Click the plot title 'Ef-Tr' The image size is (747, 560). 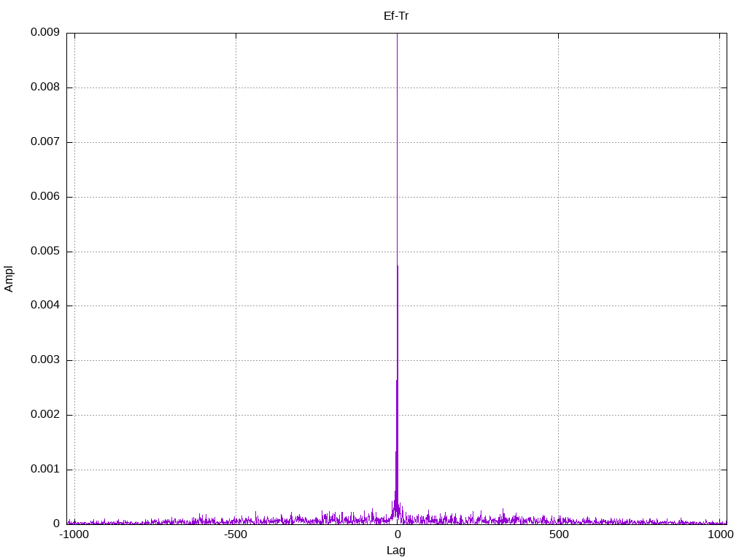396,16
